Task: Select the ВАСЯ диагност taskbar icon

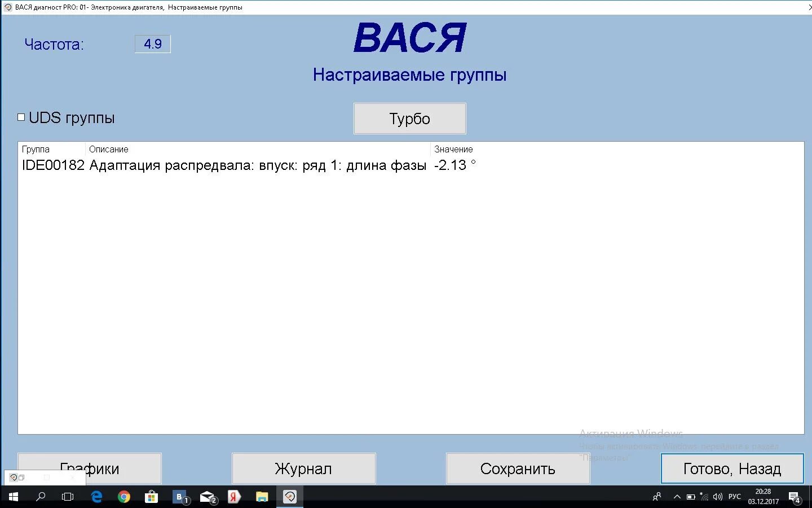Action: click(290, 497)
